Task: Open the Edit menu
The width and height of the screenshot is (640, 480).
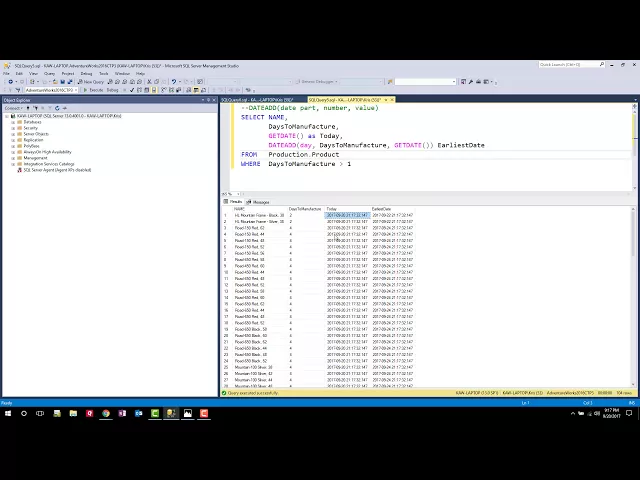Action: (19, 73)
